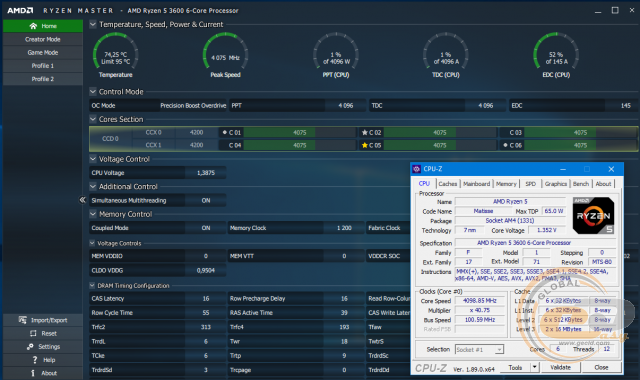Click the Tools button in CPU-Z
The height and width of the screenshot is (380, 640).
tap(515, 367)
